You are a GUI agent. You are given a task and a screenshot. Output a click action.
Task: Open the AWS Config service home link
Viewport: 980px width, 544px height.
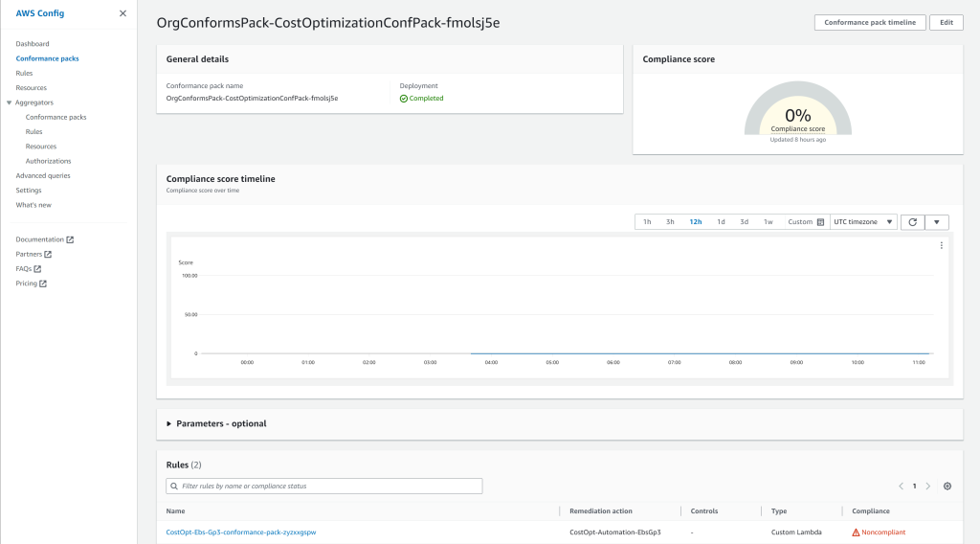[40, 13]
